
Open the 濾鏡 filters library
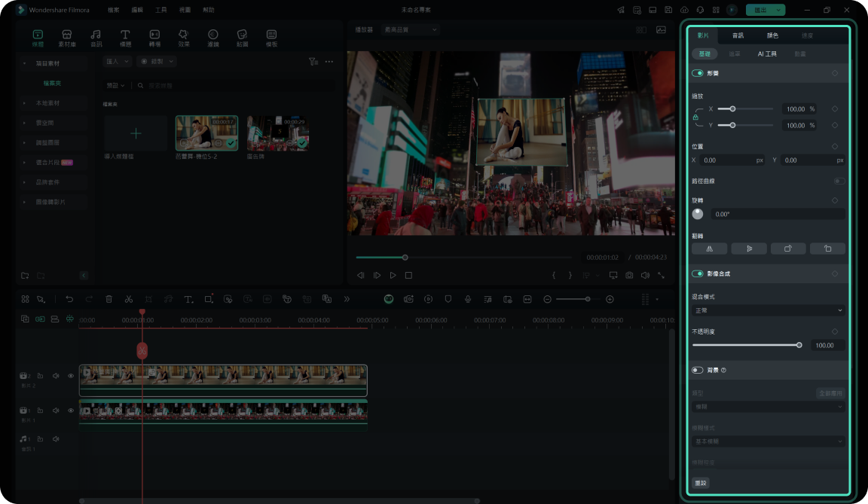coord(213,38)
